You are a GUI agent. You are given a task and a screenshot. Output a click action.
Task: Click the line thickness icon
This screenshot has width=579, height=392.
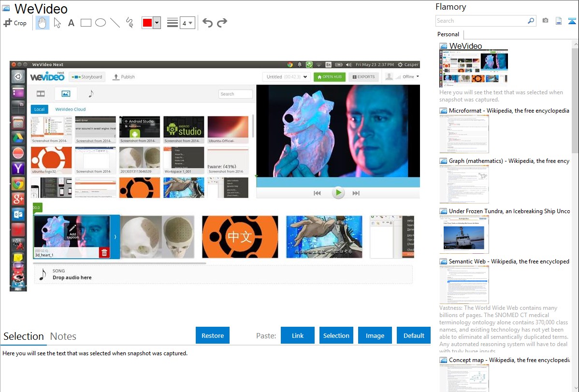click(172, 23)
